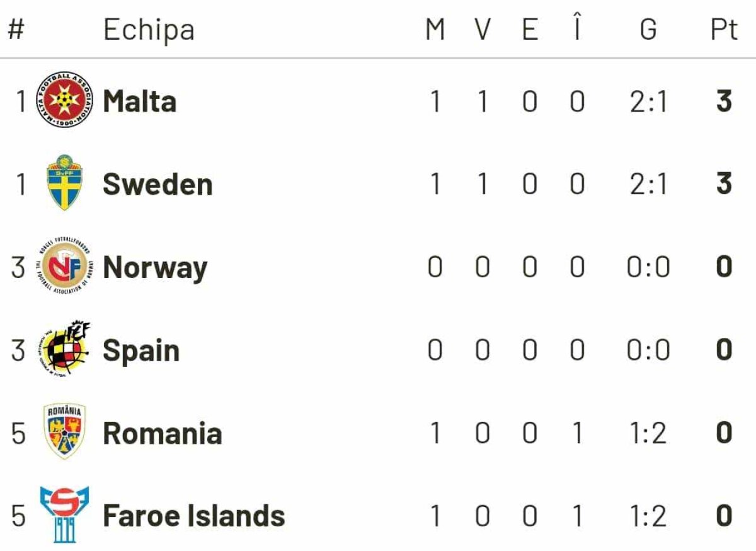Click the V wins column header

click(482, 30)
